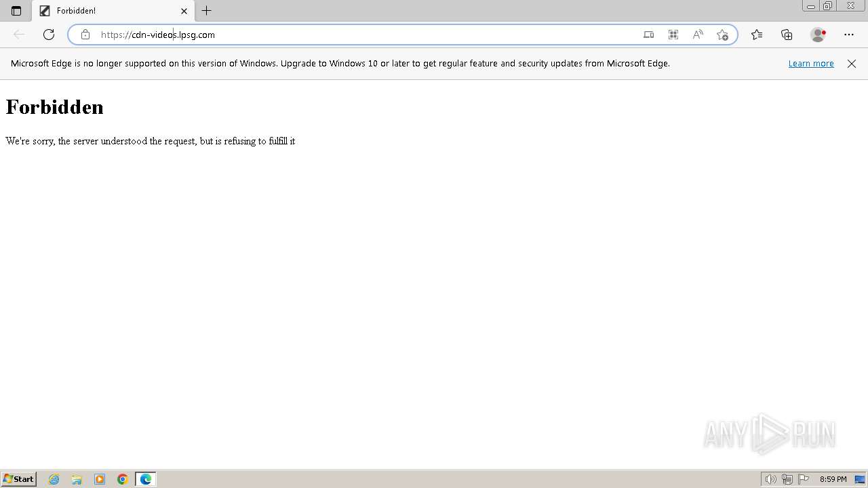Open the system clock 8:59 PM
This screenshot has width=868, height=488.
click(x=833, y=479)
